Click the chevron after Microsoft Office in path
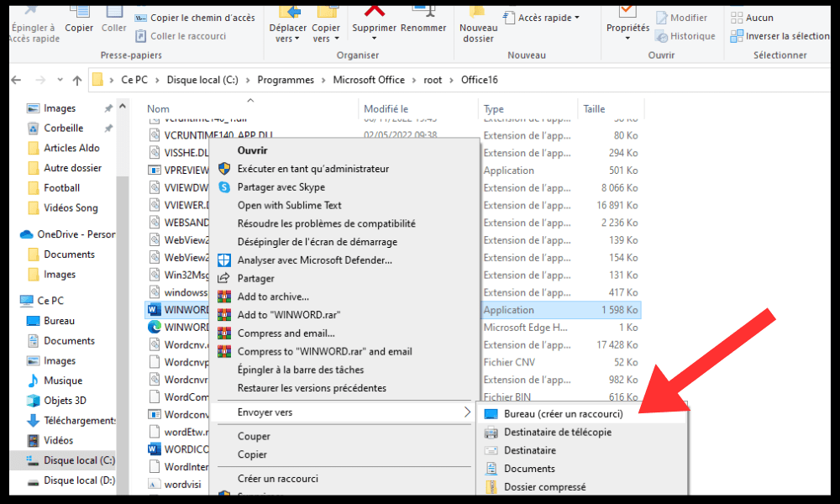This screenshot has width=840, height=504. (x=414, y=81)
